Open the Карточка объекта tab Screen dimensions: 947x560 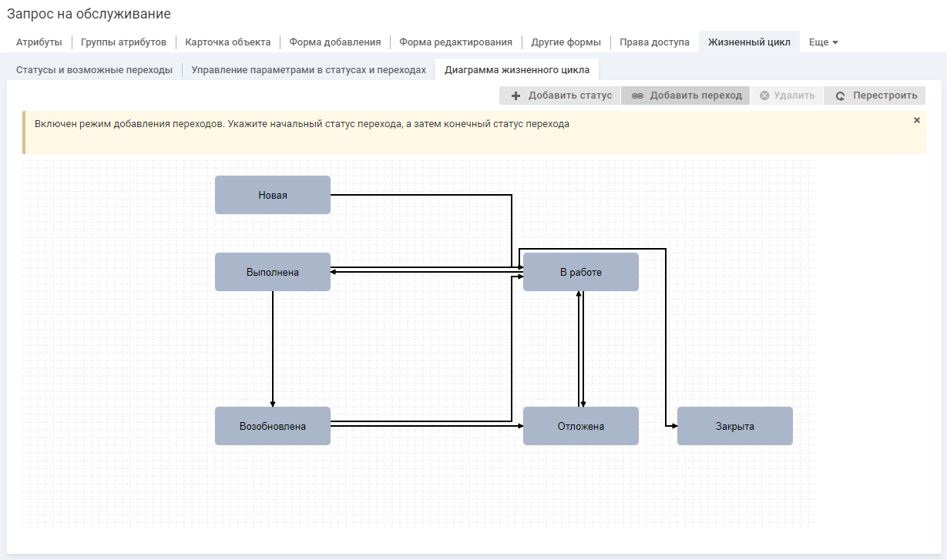228,42
